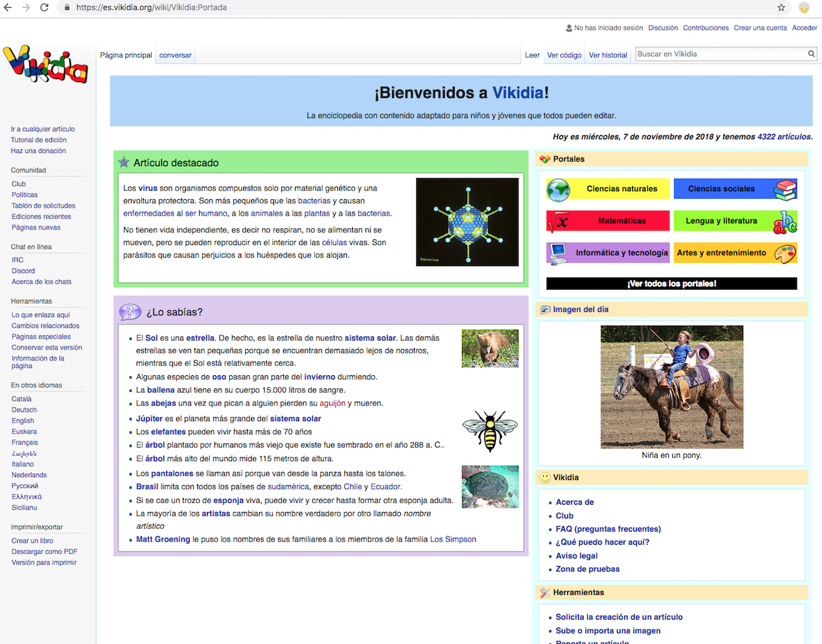Click the palette icon on Artes y entretenimiento
822x644 pixels.
786,253
